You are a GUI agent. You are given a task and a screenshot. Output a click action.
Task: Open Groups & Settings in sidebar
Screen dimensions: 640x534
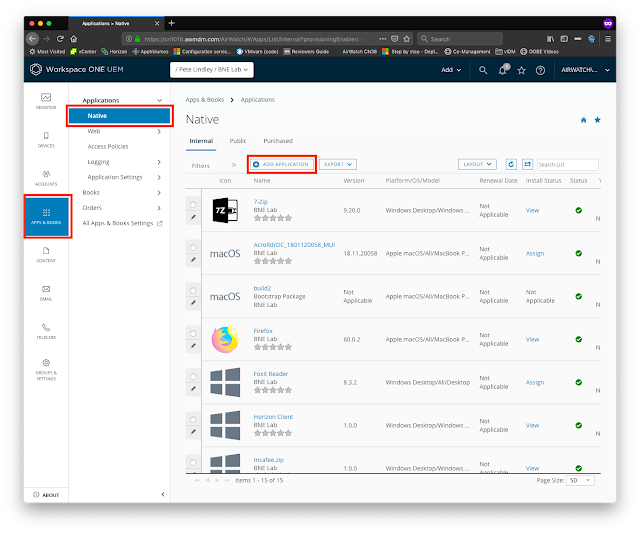46,369
